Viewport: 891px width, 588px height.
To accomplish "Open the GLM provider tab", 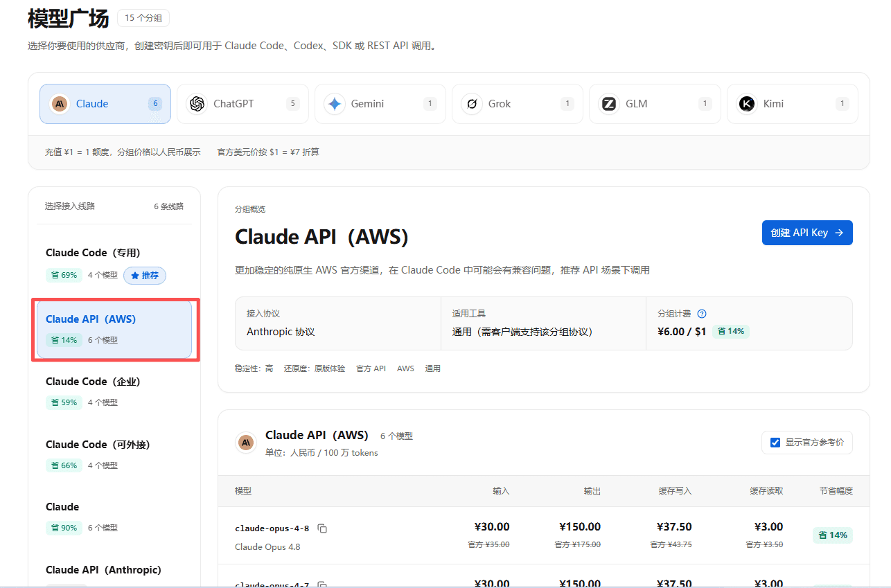I will coord(655,104).
